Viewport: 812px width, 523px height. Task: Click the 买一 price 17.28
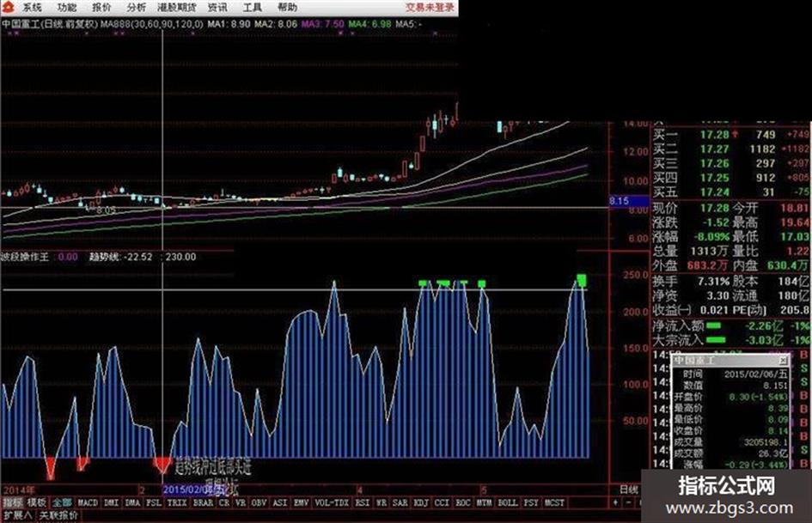pyautogui.click(x=715, y=135)
